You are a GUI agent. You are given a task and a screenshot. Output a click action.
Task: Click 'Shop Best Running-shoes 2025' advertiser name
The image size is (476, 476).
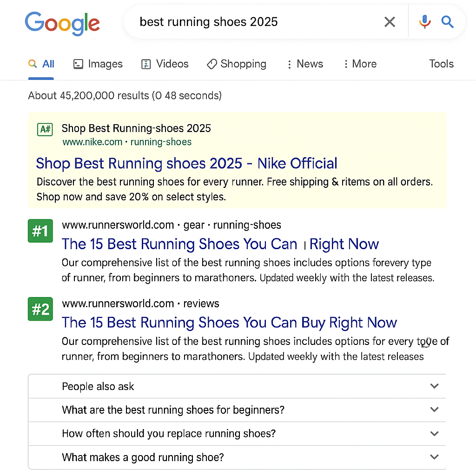(136, 128)
